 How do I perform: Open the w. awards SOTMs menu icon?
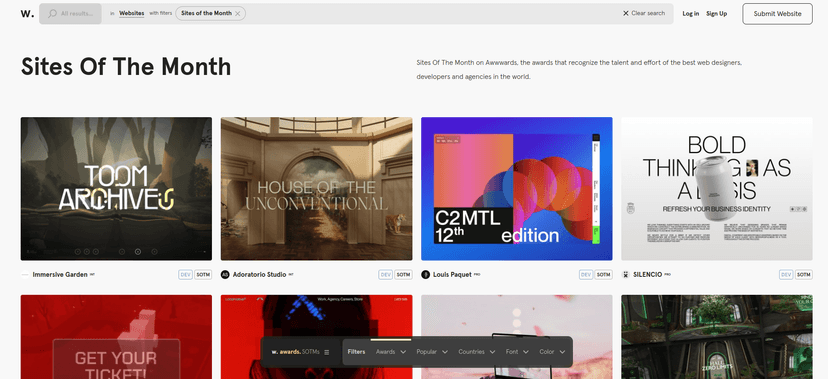coord(326,352)
